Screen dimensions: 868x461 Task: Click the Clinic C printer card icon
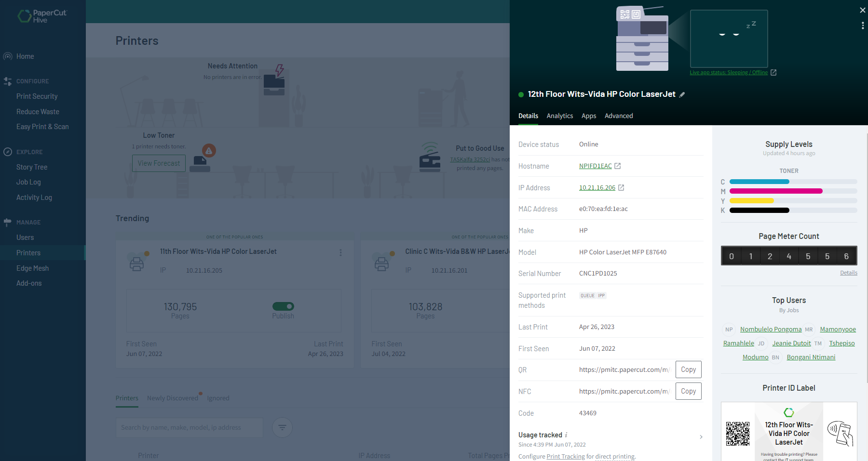382,263
